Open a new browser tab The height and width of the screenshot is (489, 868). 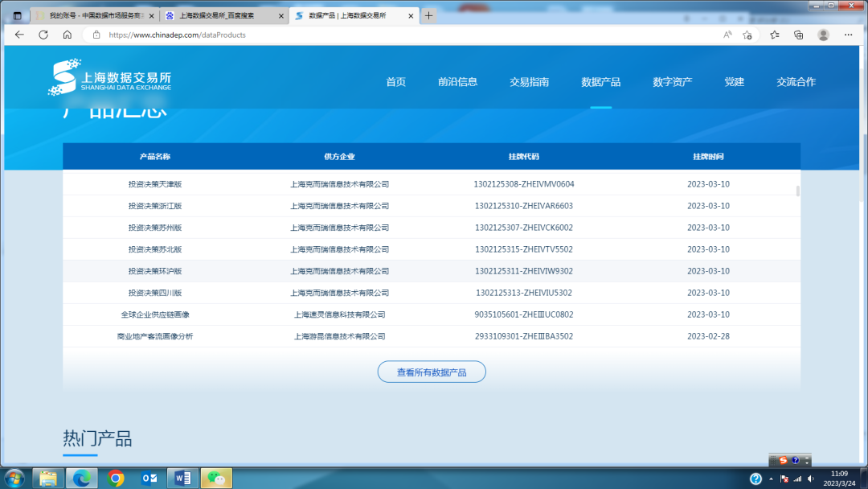click(x=428, y=15)
